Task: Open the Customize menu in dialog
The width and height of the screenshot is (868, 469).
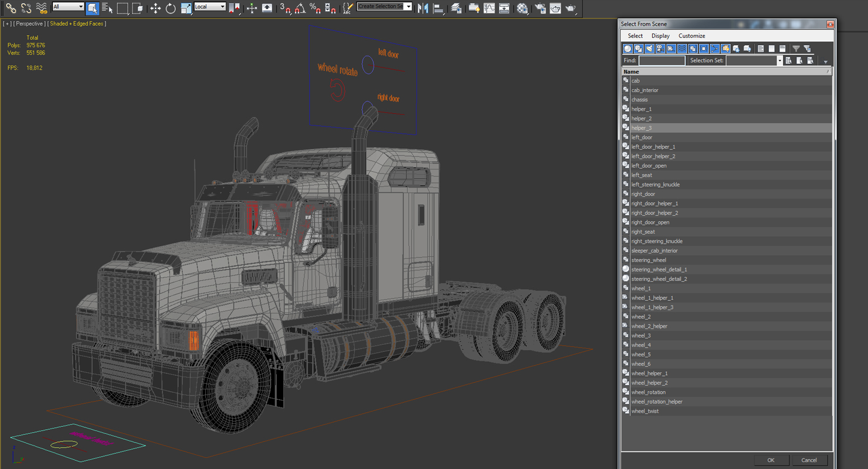Action: click(x=691, y=36)
